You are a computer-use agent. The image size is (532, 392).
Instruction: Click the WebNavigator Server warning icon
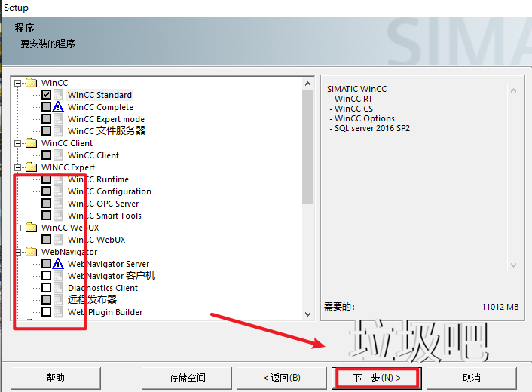coord(58,264)
